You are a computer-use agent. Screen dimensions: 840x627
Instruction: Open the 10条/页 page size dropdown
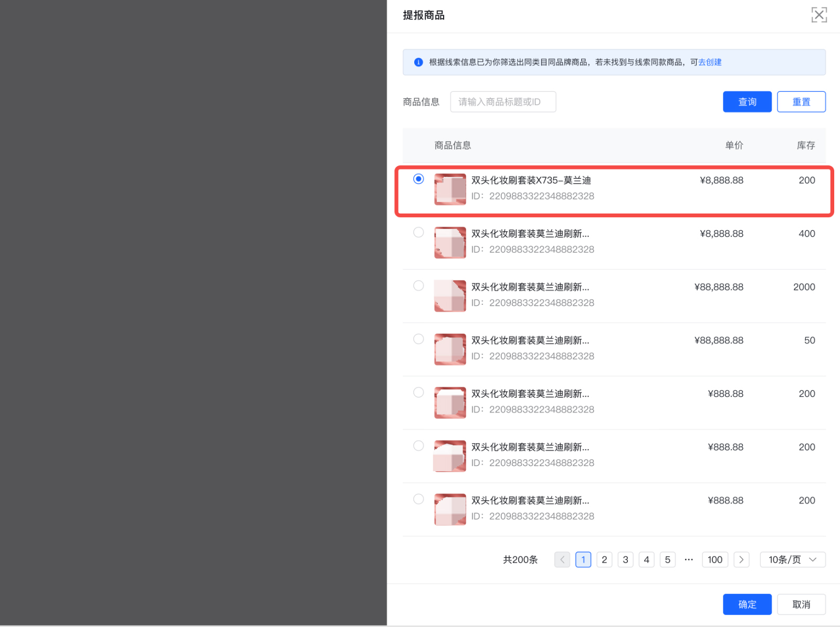tap(792, 559)
